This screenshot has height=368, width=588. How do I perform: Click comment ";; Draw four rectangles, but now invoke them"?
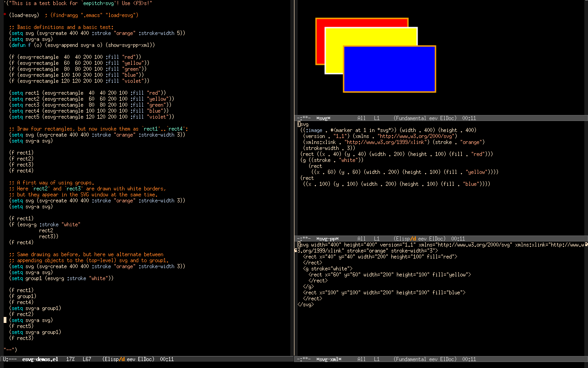(99, 129)
